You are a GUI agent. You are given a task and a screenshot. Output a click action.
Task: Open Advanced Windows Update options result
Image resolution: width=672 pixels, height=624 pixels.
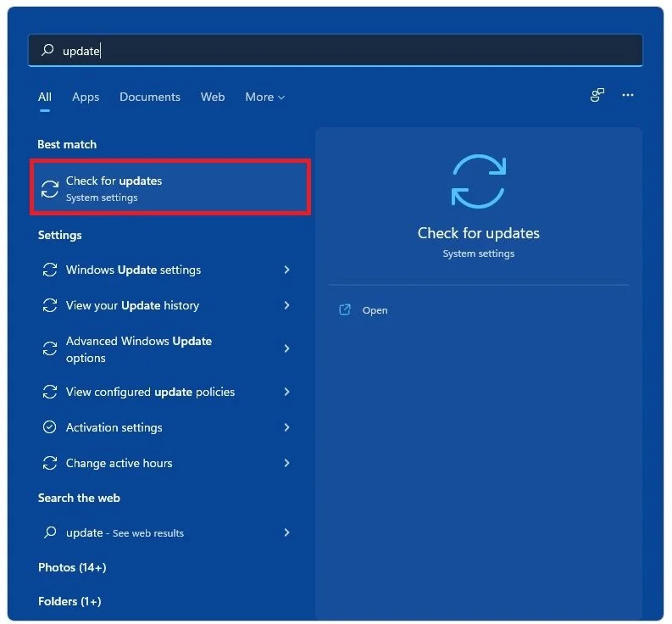coord(167,348)
